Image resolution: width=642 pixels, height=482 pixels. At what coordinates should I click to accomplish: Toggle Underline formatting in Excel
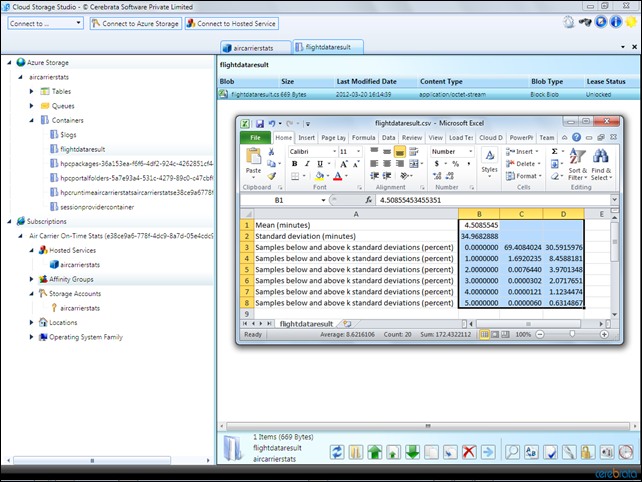(320, 164)
